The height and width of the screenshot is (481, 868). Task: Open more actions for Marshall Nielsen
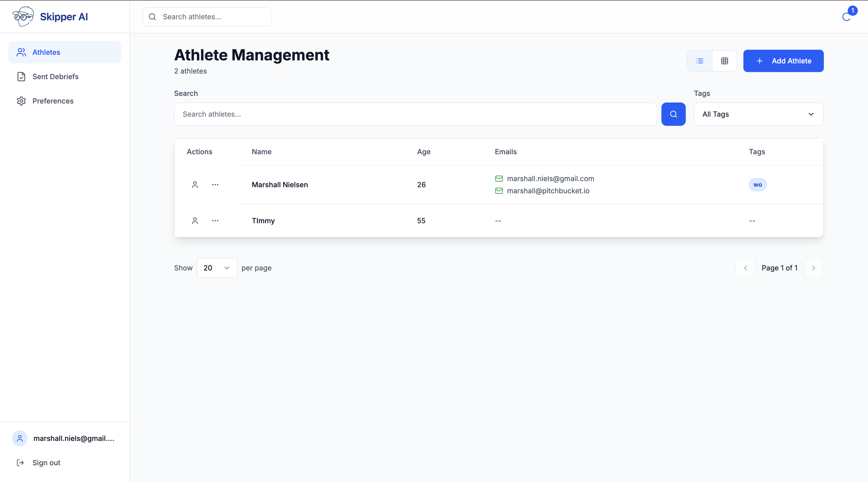(x=215, y=185)
